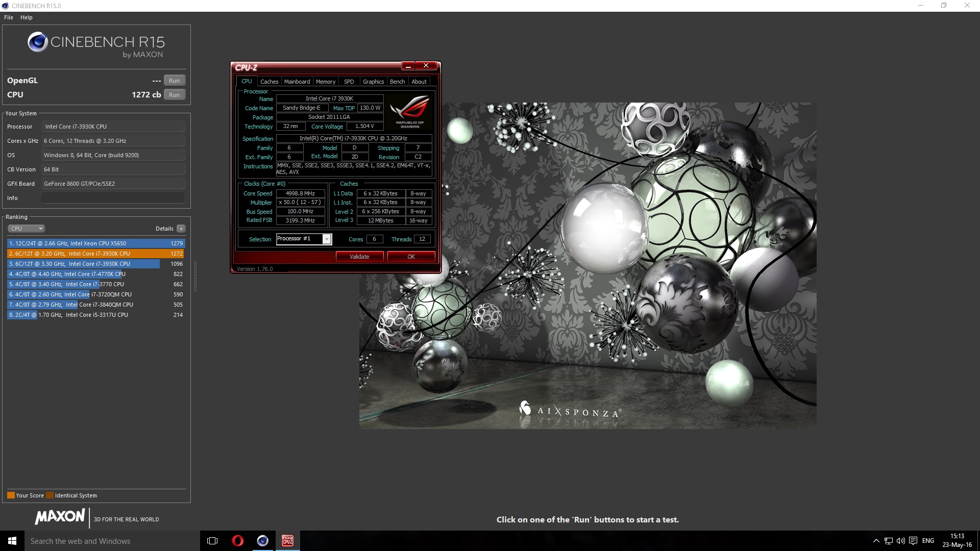Click the Cinebench taskbar icon
The width and height of the screenshot is (980, 551).
pyautogui.click(x=262, y=541)
